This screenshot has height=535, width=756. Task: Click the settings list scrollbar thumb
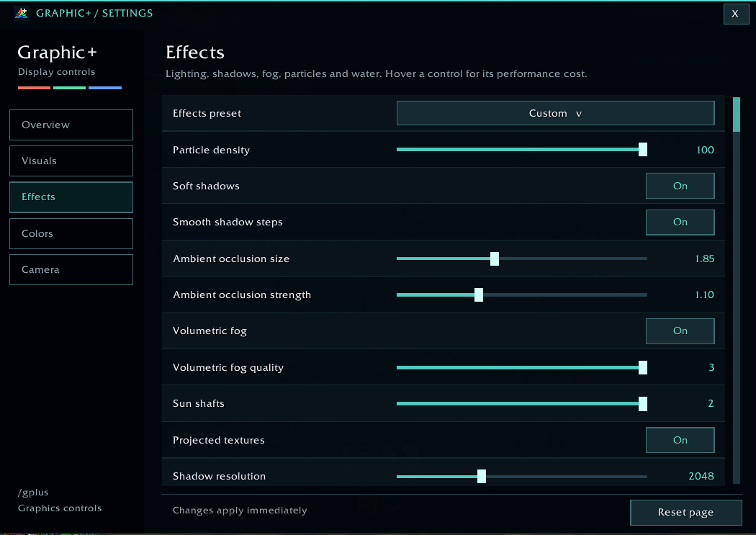(737, 114)
